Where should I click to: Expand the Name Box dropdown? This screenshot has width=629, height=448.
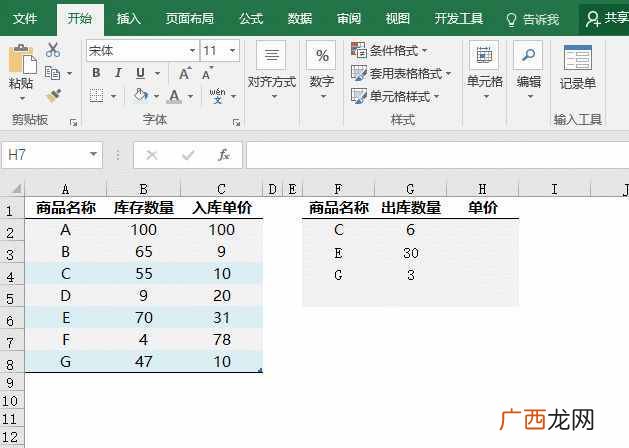[x=93, y=154]
